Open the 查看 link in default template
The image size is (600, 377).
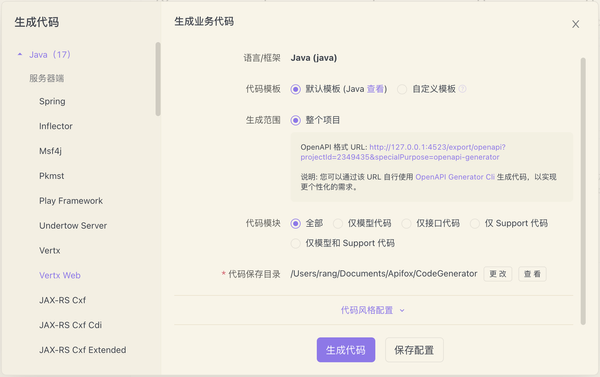coord(375,89)
